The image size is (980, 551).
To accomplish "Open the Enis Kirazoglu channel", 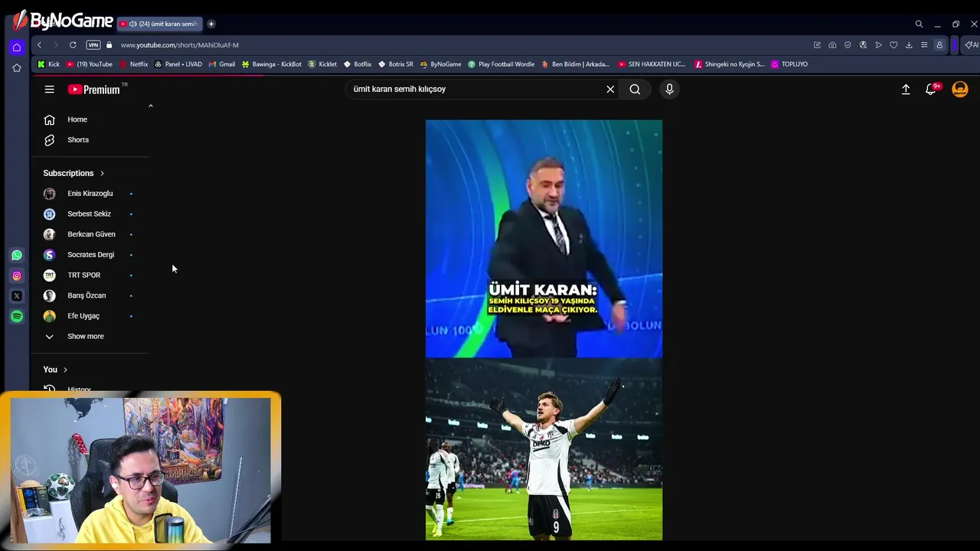I will [x=90, y=194].
